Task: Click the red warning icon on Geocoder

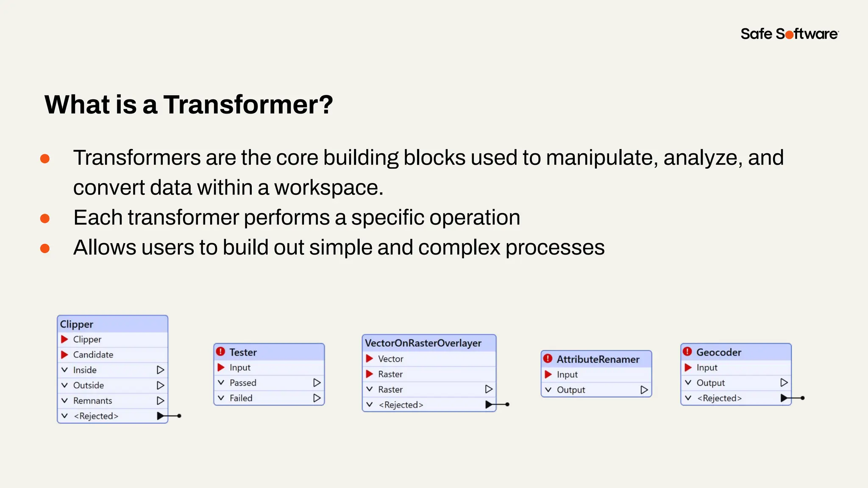Action: coord(687,352)
